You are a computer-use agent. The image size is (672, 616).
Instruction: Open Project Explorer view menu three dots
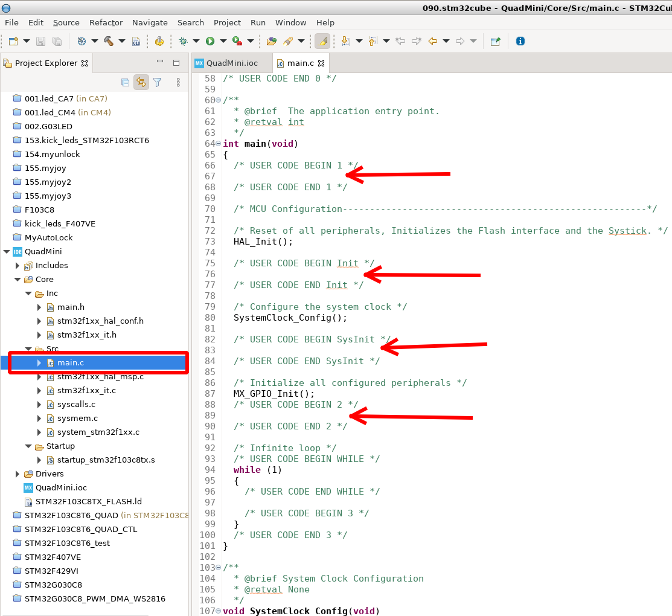pyautogui.click(x=178, y=82)
